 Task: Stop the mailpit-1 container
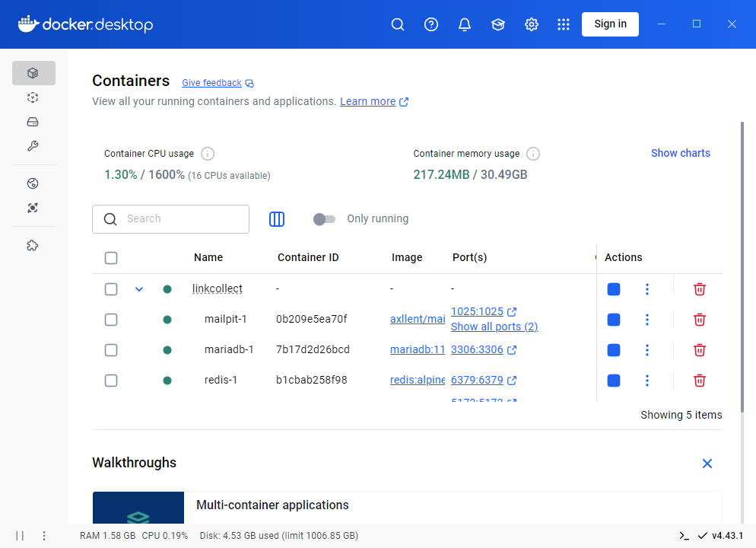click(x=614, y=320)
